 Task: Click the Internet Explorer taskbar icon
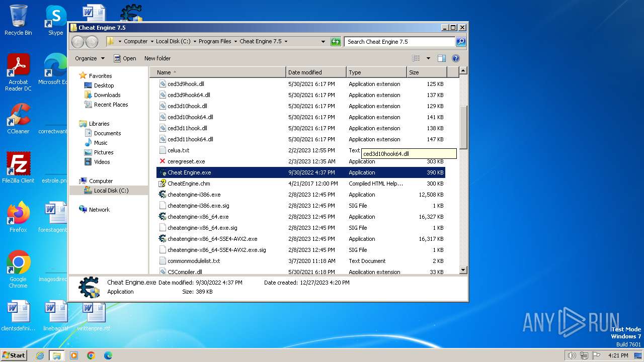click(x=40, y=355)
